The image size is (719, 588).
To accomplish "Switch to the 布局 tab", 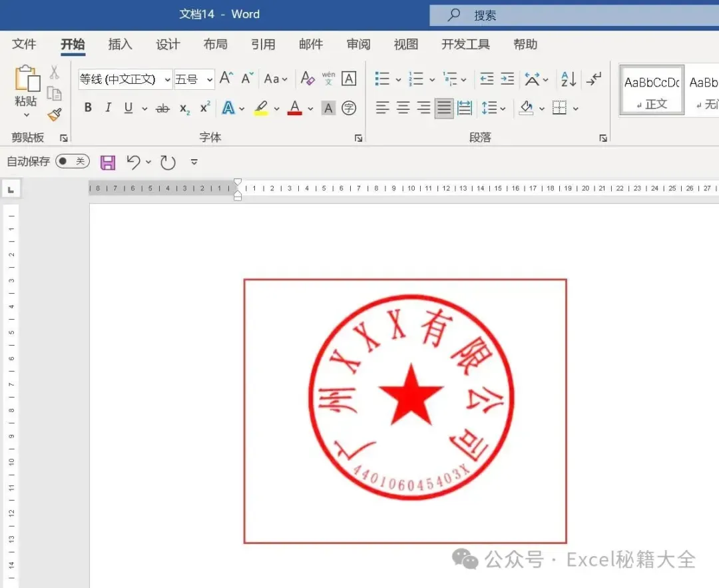I will click(216, 44).
